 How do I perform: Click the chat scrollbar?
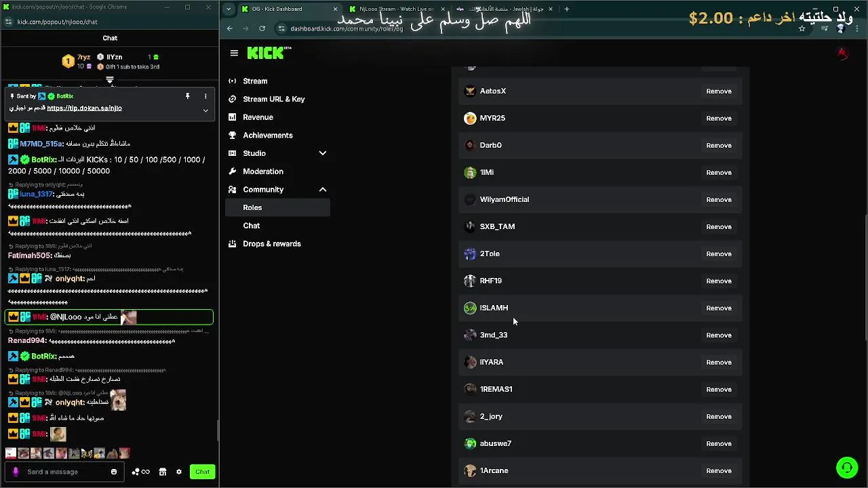(x=217, y=430)
